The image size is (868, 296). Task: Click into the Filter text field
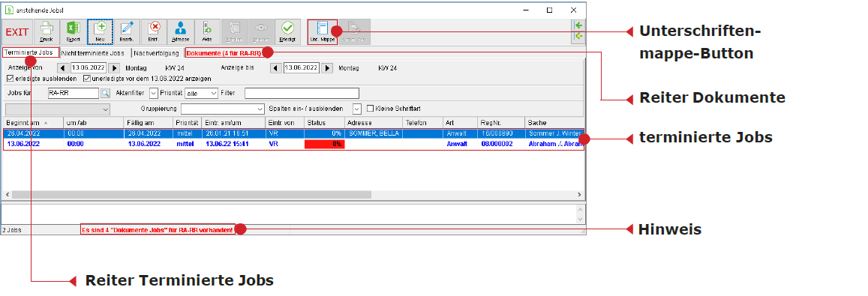click(302, 93)
